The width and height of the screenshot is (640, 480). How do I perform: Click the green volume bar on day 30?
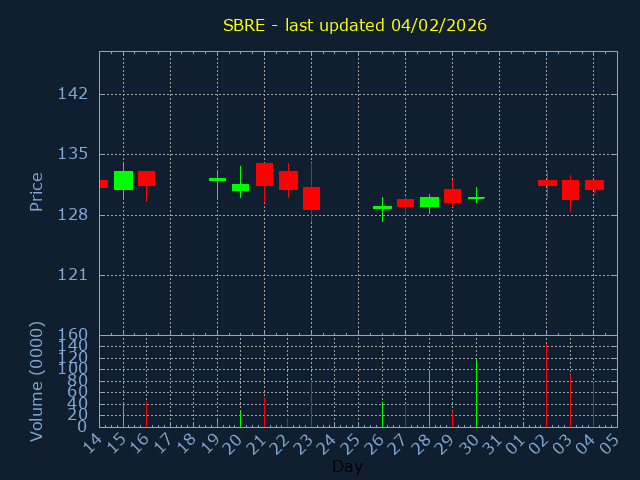tap(476, 393)
